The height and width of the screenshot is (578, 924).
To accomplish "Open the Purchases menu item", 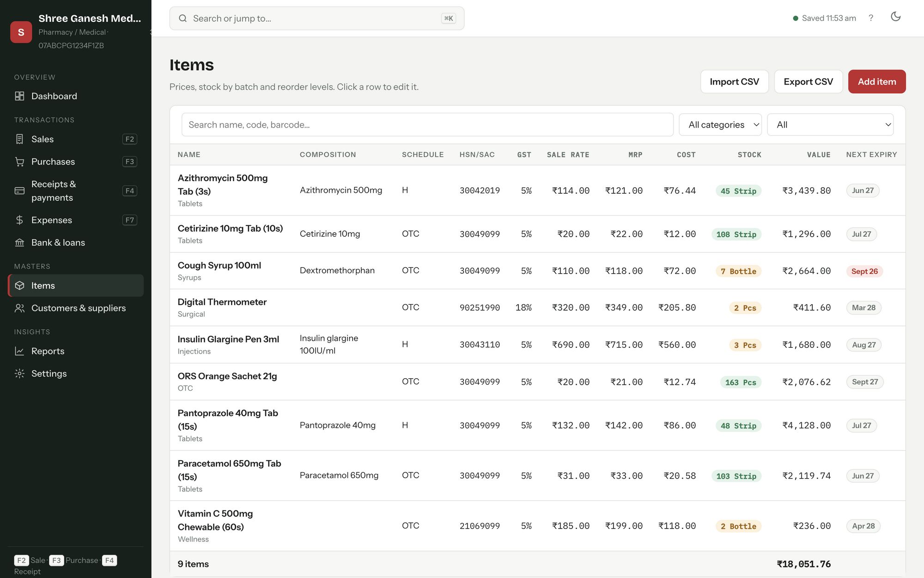I will tap(76, 162).
